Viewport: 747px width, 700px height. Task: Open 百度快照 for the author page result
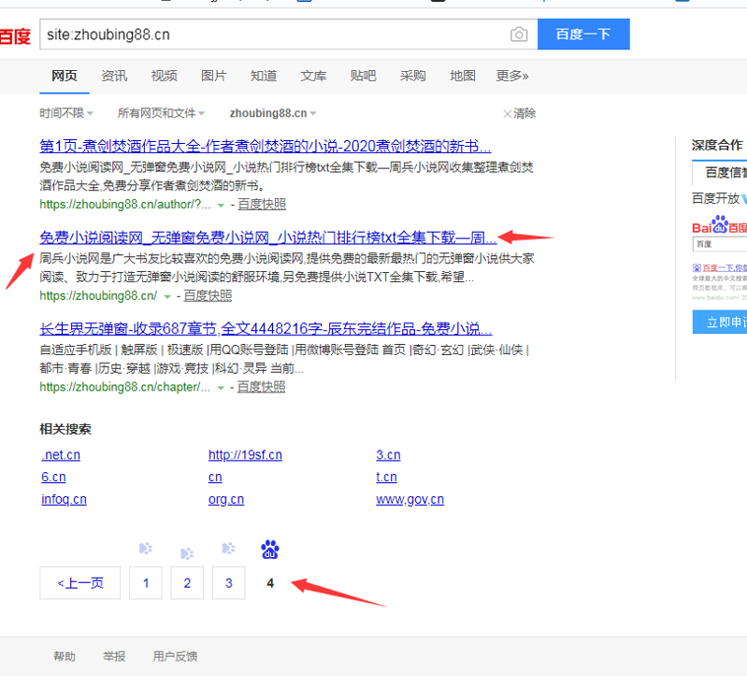coord(262,205)
